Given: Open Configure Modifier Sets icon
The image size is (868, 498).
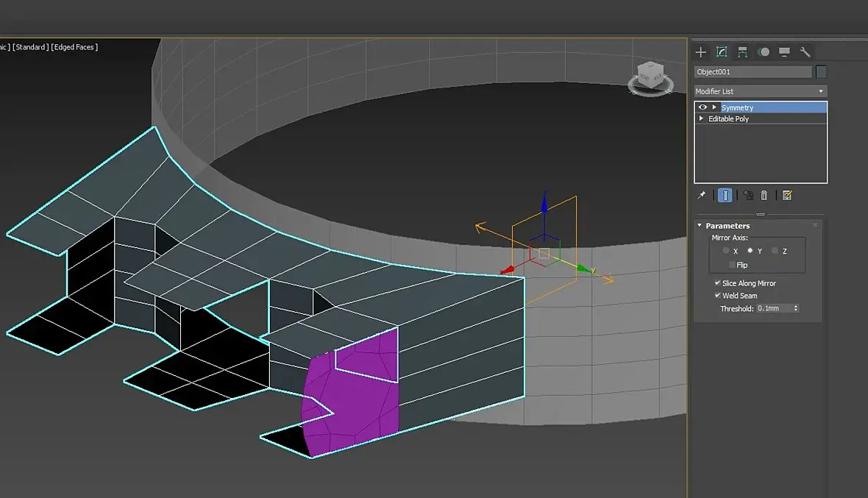Looking at the screenshot, I should (787, 196).
